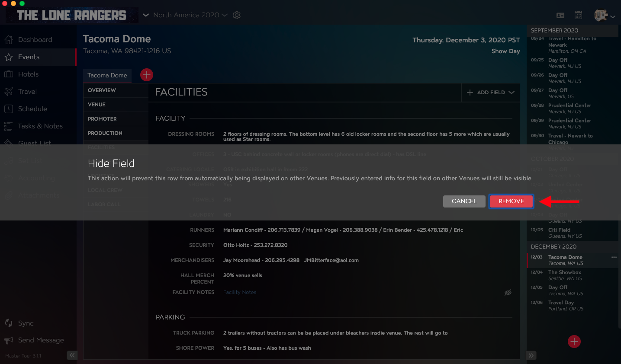Click the December 2020 month header

[x=572, y=247]
